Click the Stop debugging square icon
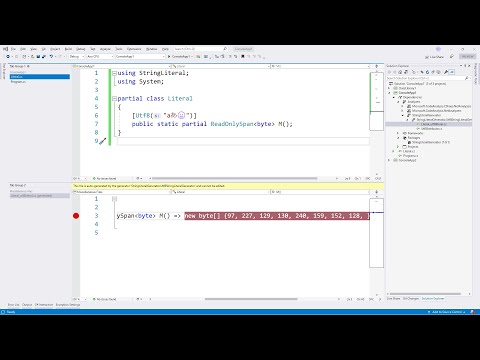 point(243,57)
